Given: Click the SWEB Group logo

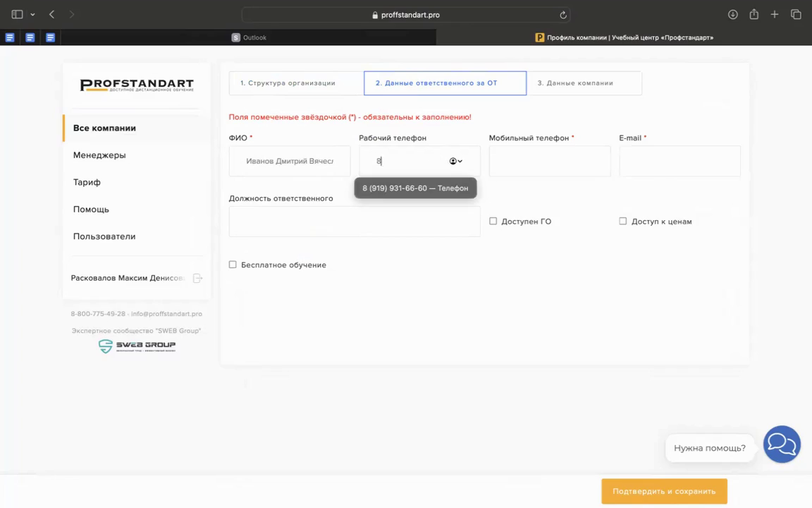Looking at the screenshot, I should tap(137, 346).
